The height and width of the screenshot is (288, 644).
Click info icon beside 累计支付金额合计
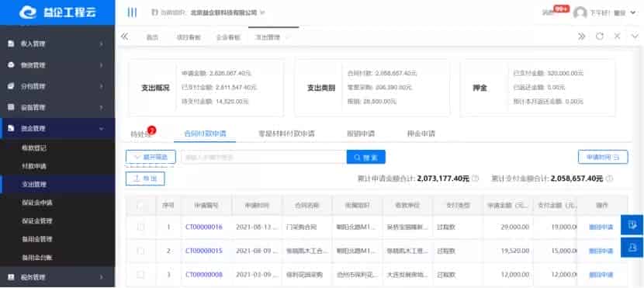pyautogui.click(x=610, y=179)
